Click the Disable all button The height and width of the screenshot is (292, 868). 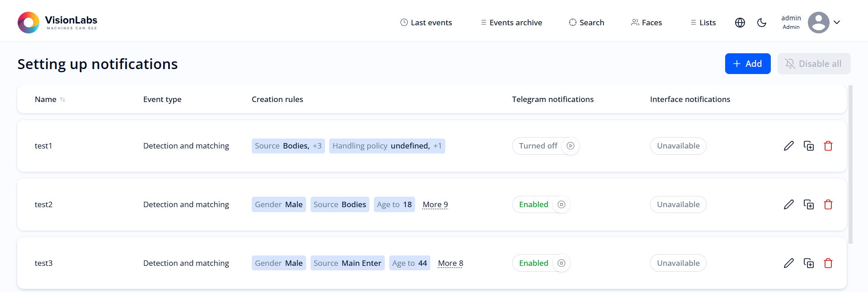pyautogui.click(x=813, y=64)
